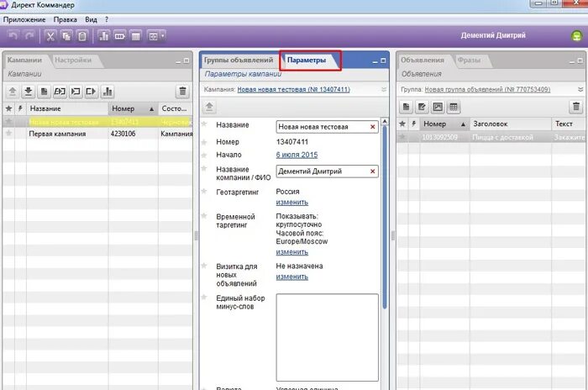Open the ? help menu
This screenshot has width=588, height=390.
pos(107,19)
